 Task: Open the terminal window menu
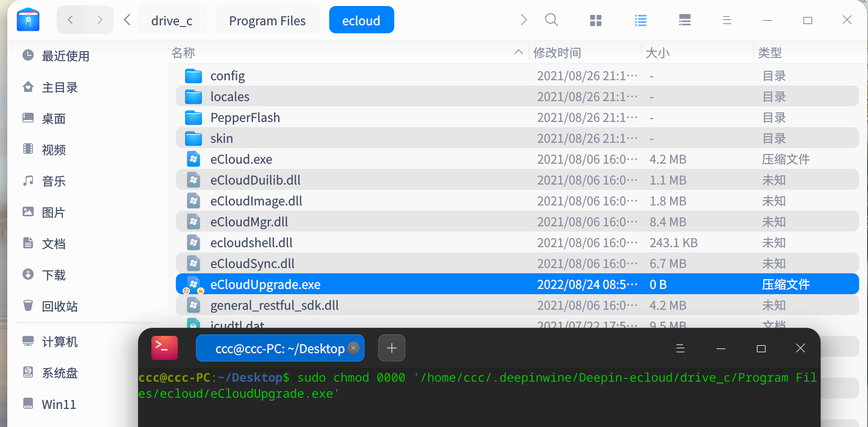(x=680, y=348)
